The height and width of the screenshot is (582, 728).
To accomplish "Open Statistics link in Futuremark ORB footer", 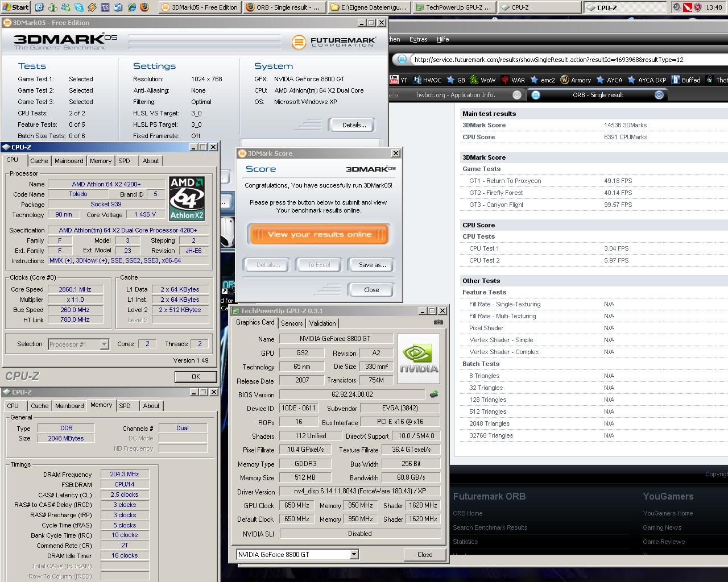I will [x=465, y=542].
